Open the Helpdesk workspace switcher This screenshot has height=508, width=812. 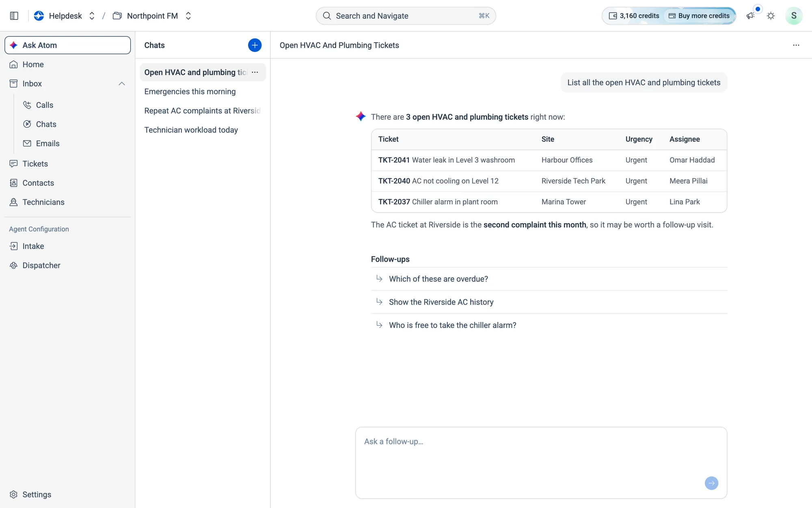pyautogui.click(x=92, y=16)
